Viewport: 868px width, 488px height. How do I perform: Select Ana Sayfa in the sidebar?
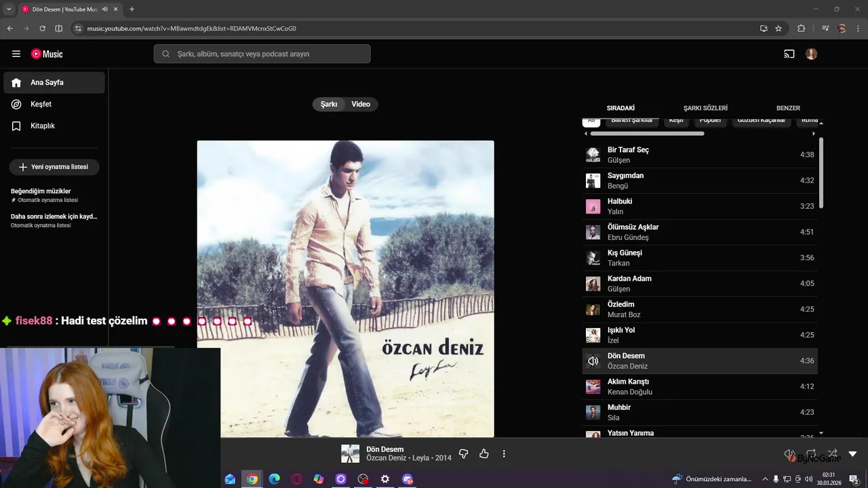coord(54,83)
